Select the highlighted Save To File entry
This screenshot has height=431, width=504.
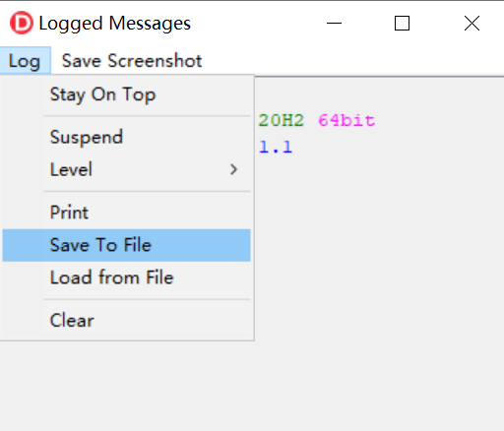pyautogui.click(x=127, y=245)
